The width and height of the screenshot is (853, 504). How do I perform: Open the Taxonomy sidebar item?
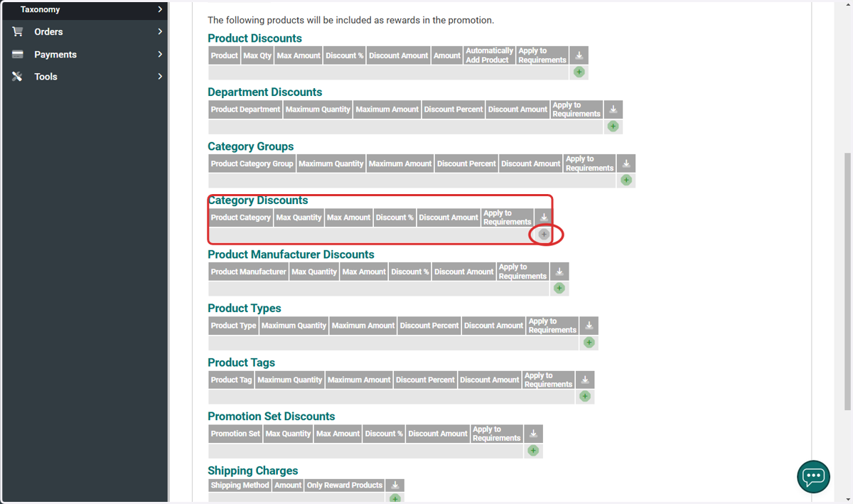tap(85, 9)
